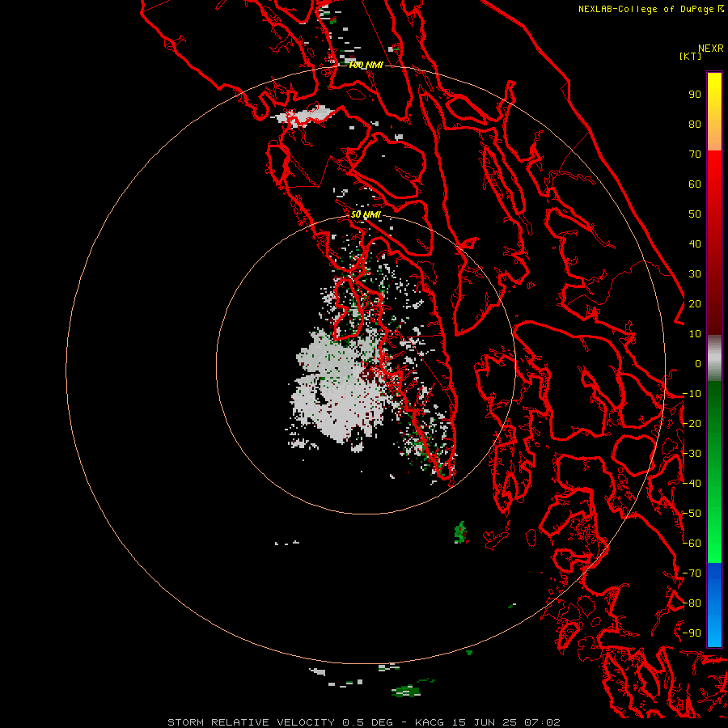Click the 20 value on velocity scale
The height and width of the screenshot is (728, 728).
click(695, 304)
